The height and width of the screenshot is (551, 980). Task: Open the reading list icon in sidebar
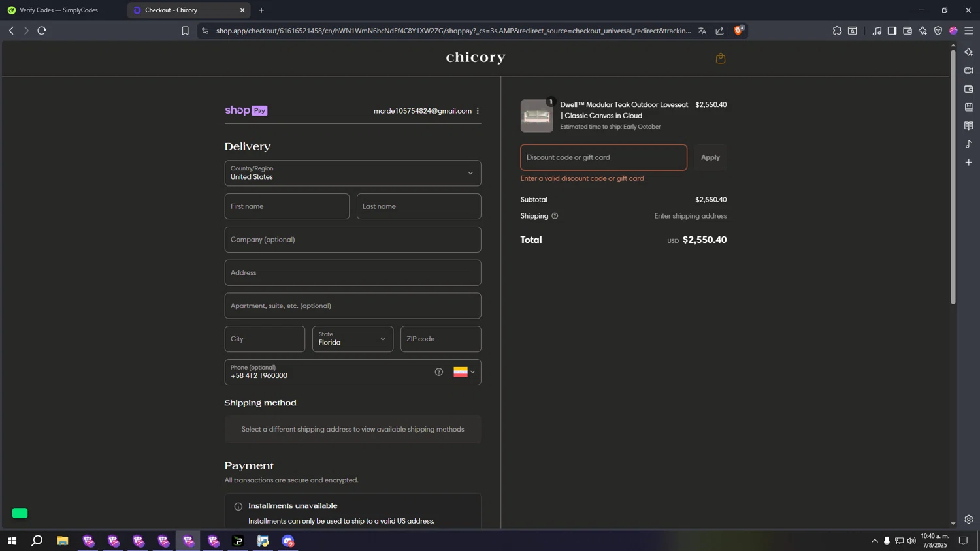click(x=969, y=125)
